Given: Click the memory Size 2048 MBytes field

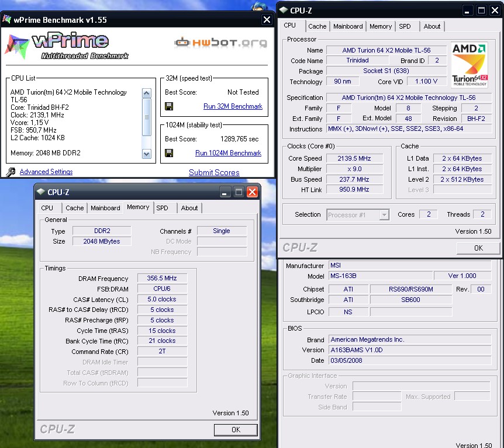Looking at the screenshot, I should [102, 241].
